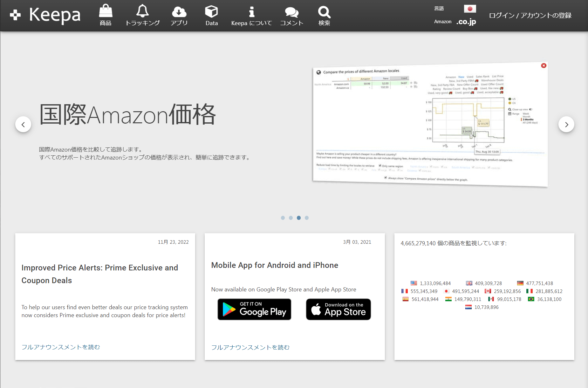588x388 pixels.
Task: Click UK flag 409,309,728 count
Action: pos(484,283)
